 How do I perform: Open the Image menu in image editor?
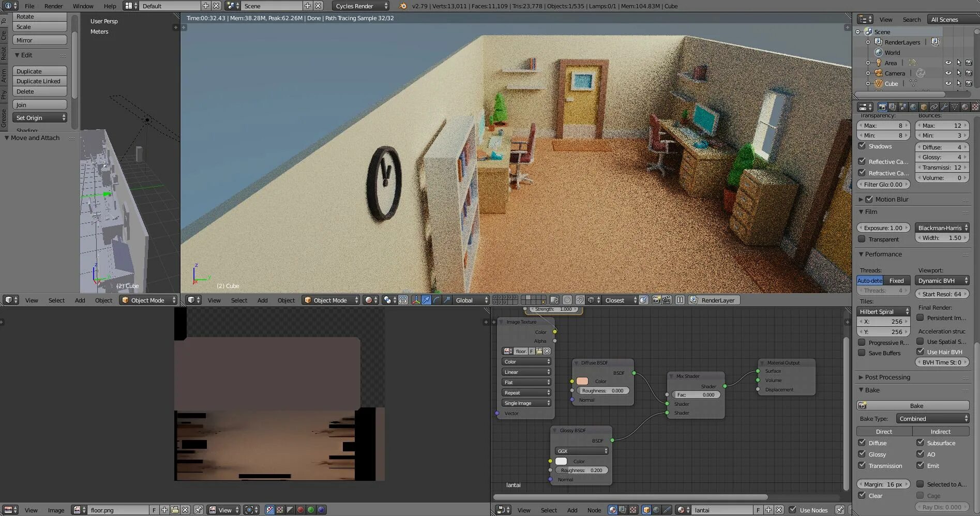pyautogui.click(x=56, y=510)
